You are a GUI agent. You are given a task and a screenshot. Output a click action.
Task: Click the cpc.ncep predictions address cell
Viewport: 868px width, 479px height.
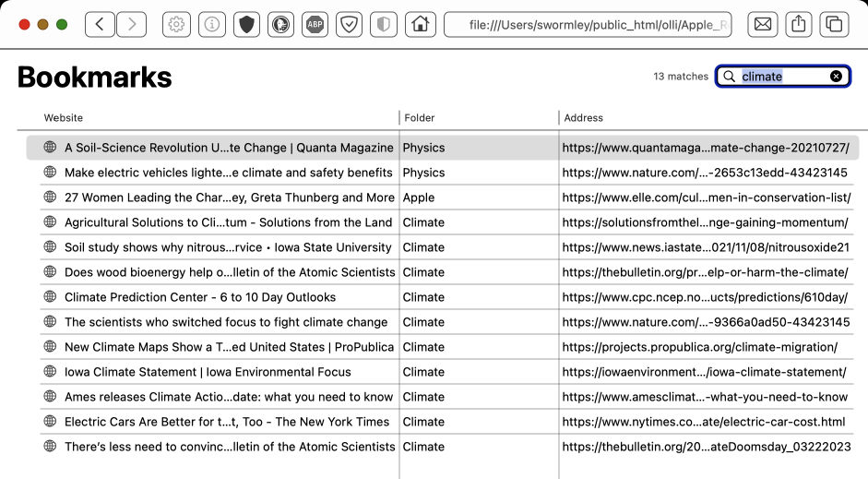705,297
